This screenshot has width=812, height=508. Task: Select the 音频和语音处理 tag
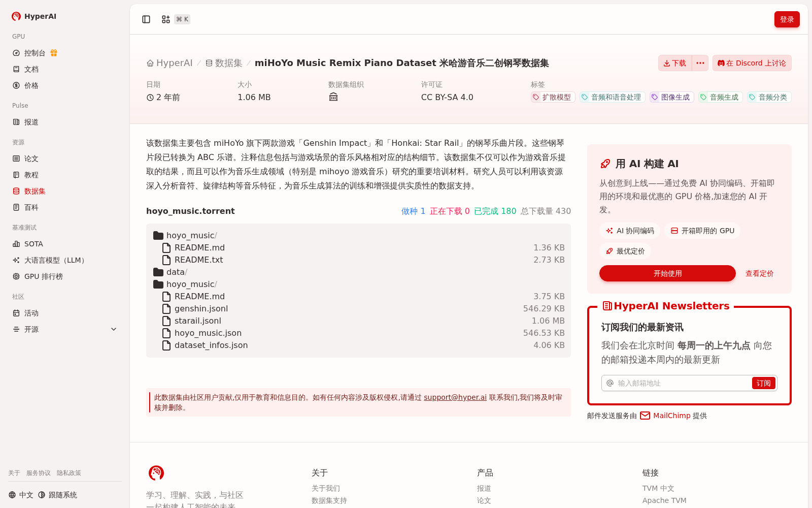(x=612, y=97)
